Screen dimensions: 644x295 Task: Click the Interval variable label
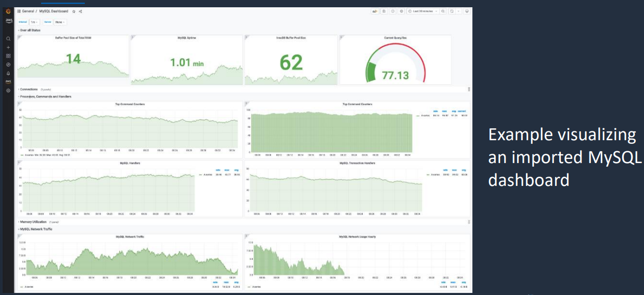click(23, 22)
